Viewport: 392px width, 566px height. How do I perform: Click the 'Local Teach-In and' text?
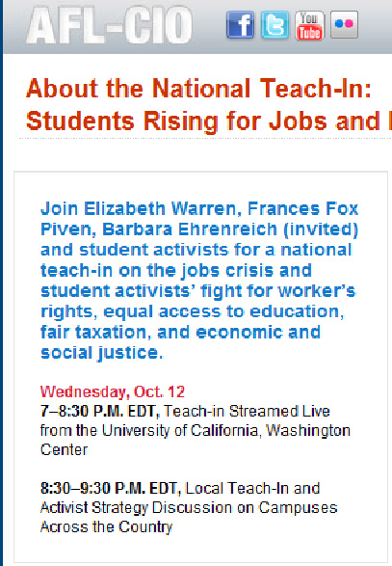click(252, 488)
